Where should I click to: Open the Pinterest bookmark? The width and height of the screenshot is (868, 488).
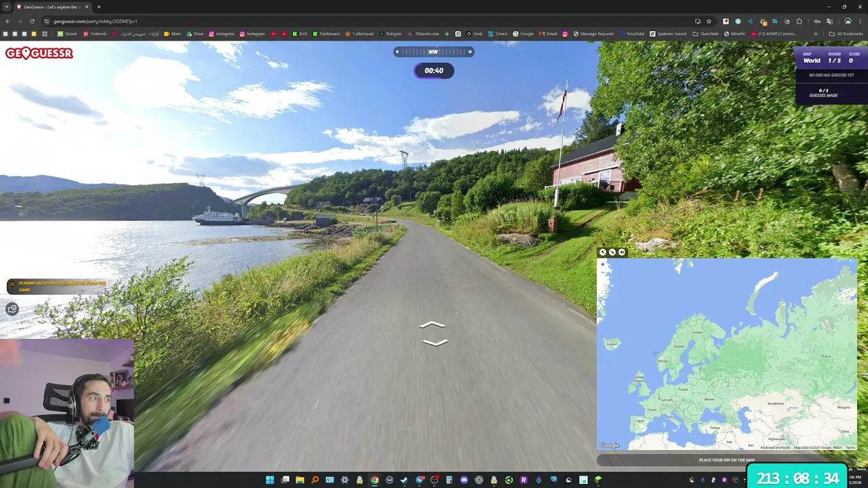click(x=94, y=34)
